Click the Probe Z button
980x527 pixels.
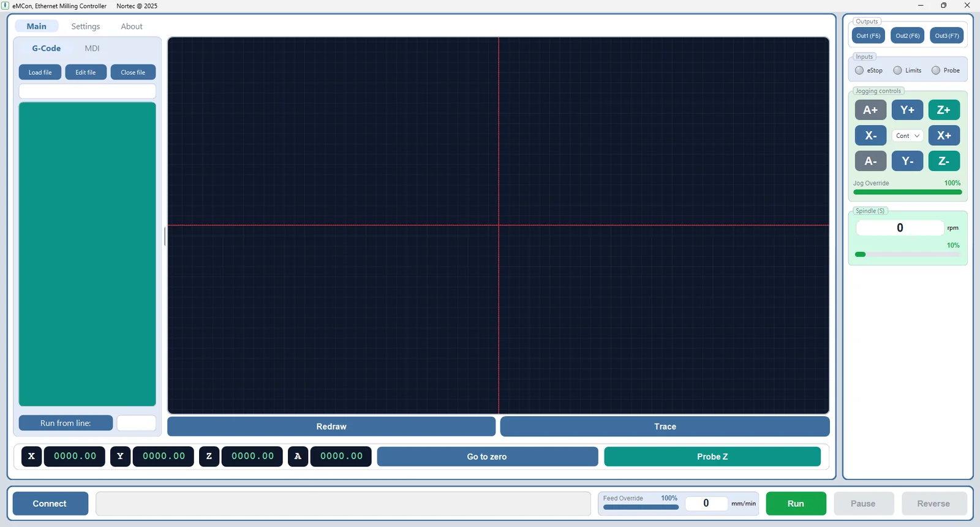tap(712, 457)
